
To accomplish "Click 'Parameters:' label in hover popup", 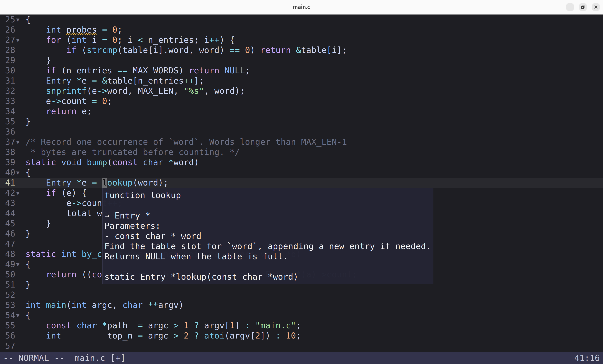I will (132, 226).
